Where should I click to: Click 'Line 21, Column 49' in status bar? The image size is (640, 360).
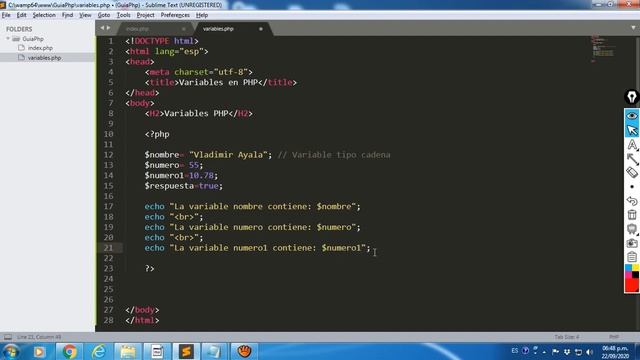pos(39,337)
